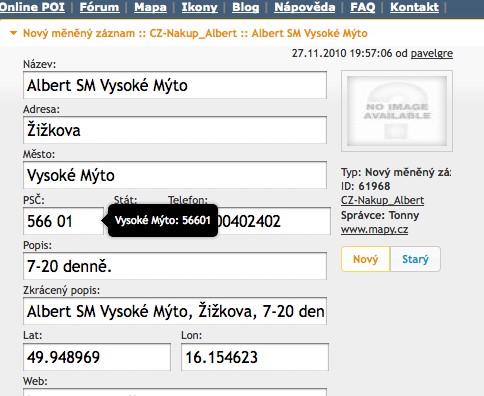Click the Web label
Image resolution: width=484 pixels, height=396 pixels.
[x=35, y=381]
